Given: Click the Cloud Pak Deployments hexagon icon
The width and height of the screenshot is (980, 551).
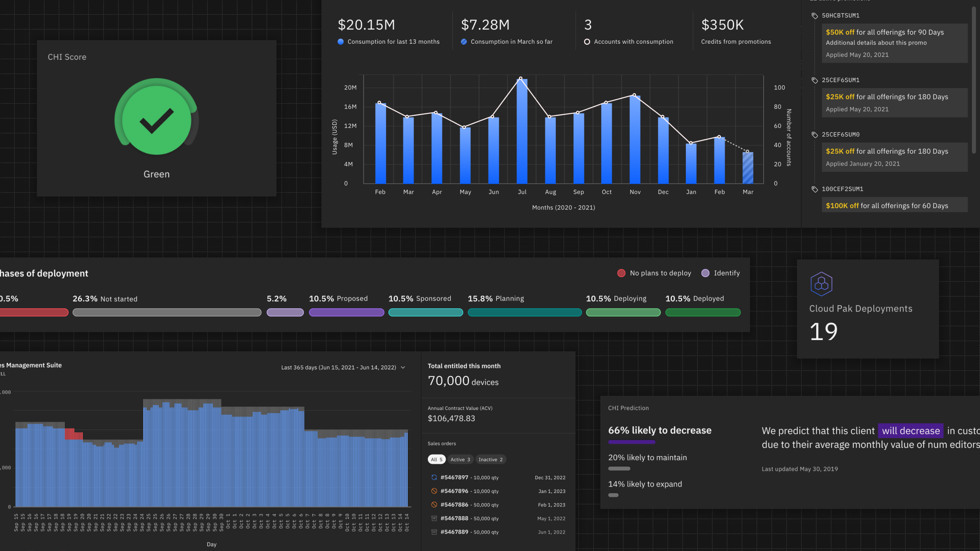Looking at the screenshot, I should (821, 284).
